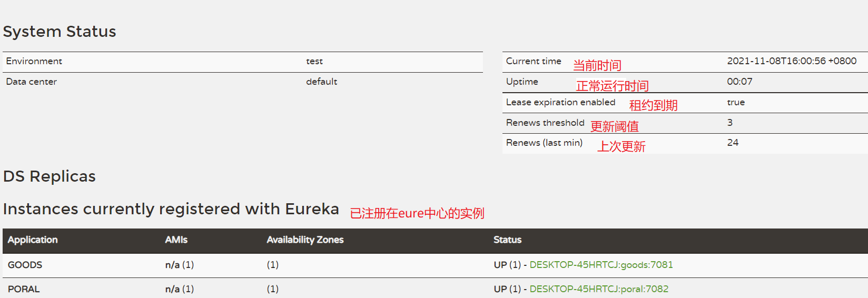Click the Renews threshold value 3
The height and width of the screenshot is (298, 868).
(730, 123)
